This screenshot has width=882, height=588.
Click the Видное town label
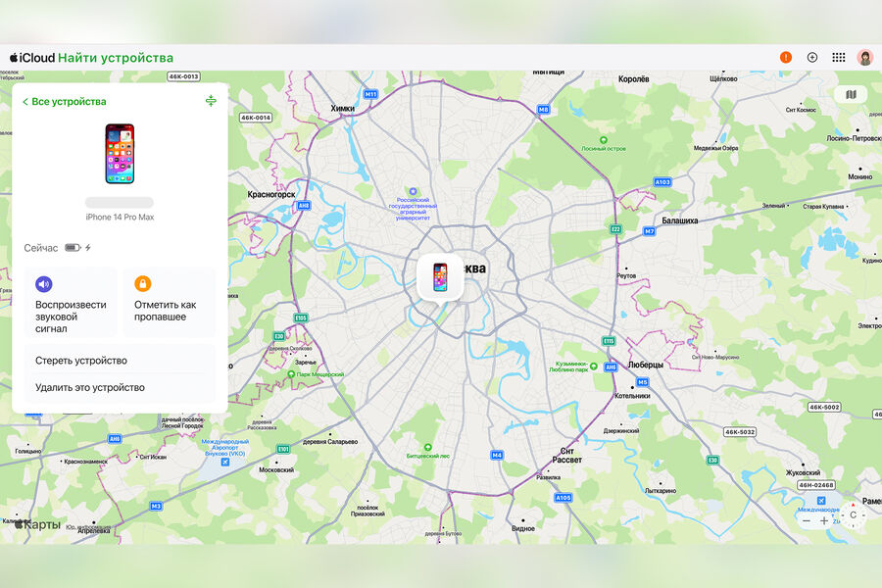coord(523,529)
